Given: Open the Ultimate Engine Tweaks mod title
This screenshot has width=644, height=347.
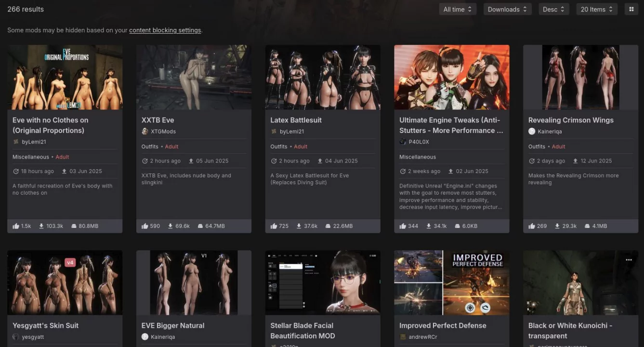Looking at the screenshot, I should pos(451,125).
